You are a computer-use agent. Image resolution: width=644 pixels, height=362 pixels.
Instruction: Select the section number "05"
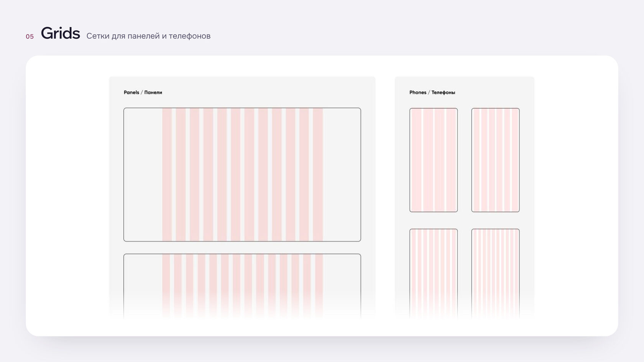point(30,37)
